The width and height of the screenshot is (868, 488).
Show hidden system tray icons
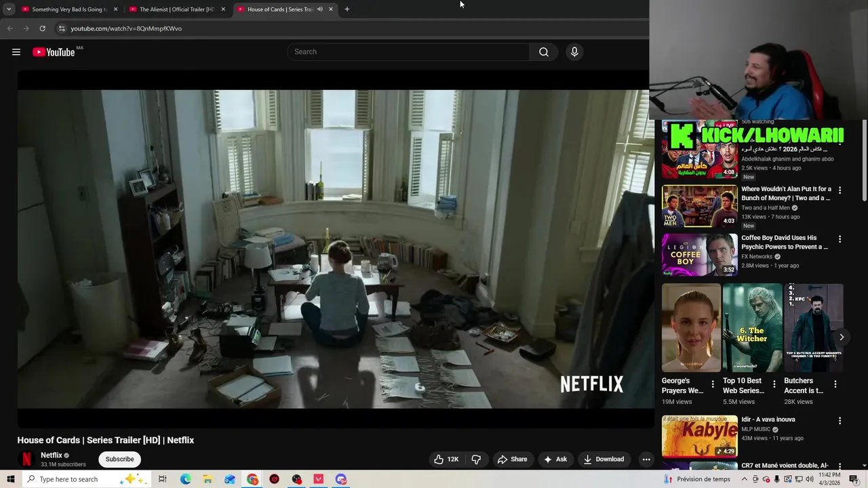744,479
